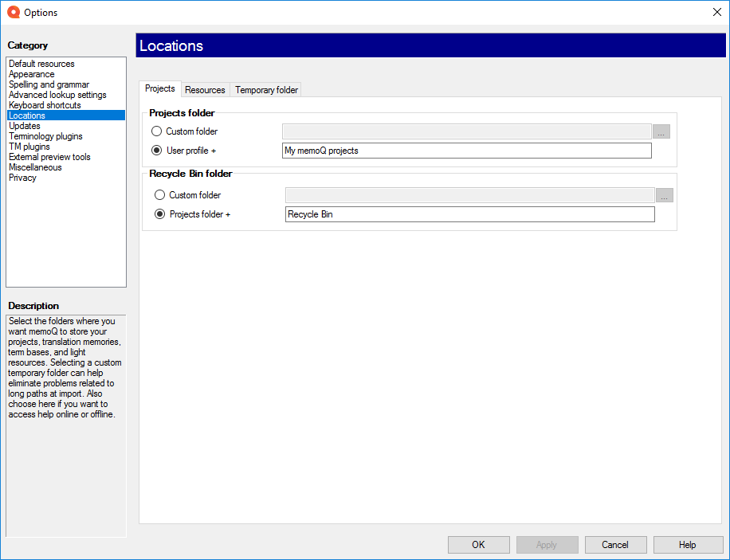Open the Temporary folder tab
This screenshot has height=560, width=730.
point(266,90)
